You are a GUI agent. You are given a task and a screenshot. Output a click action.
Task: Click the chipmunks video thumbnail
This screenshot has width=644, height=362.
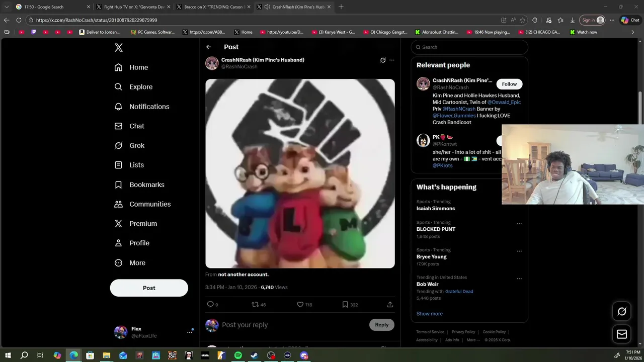click(x=300, y=173)
